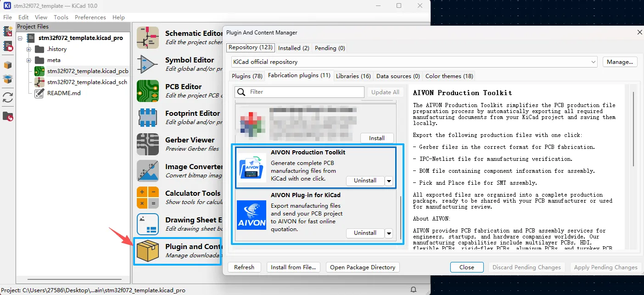This screenshot has width=644, height=295.
Task: Click the Open Project icon in left toolbar
Action: point(8,46)
